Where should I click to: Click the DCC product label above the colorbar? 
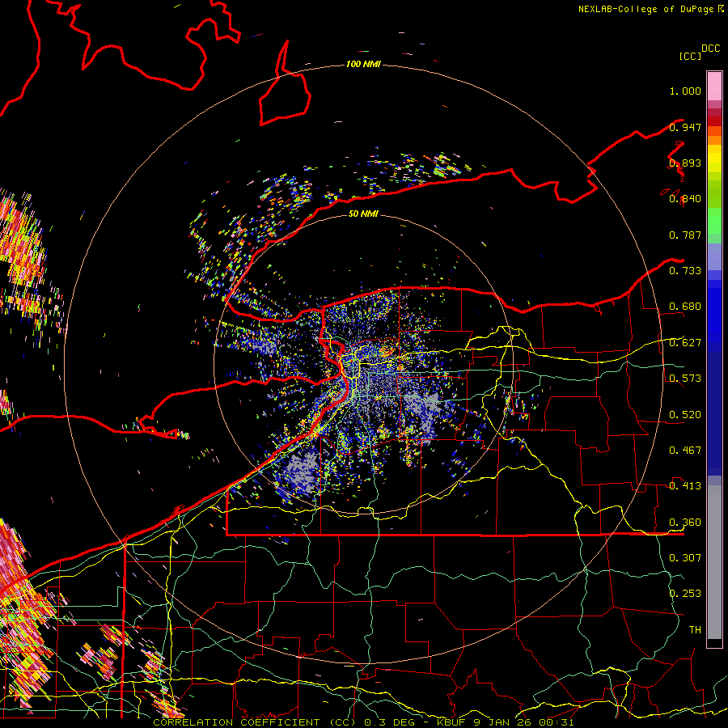(x=710, y=49)
